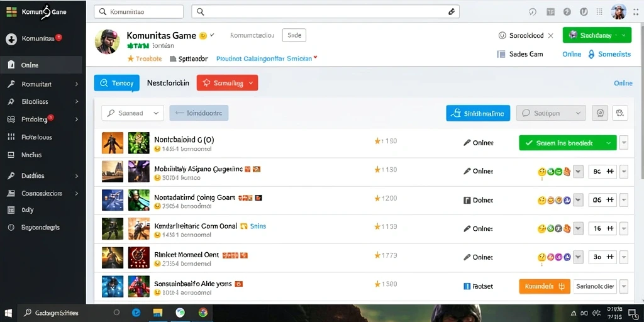
Task: Click star rating 1773
Action: (386, 255)
